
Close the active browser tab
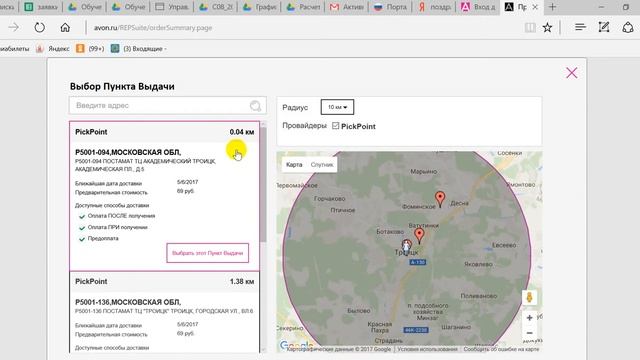[x=535, y=7]
